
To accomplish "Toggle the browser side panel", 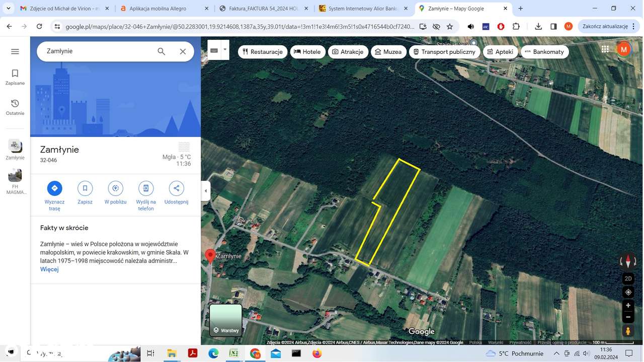I will pyautogui.click(x=553, y=27).
